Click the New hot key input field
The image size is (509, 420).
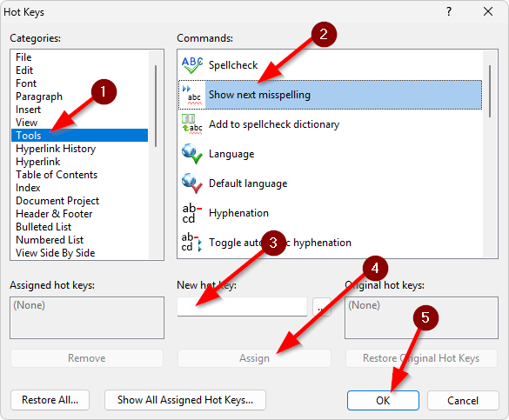pos(242,306)
